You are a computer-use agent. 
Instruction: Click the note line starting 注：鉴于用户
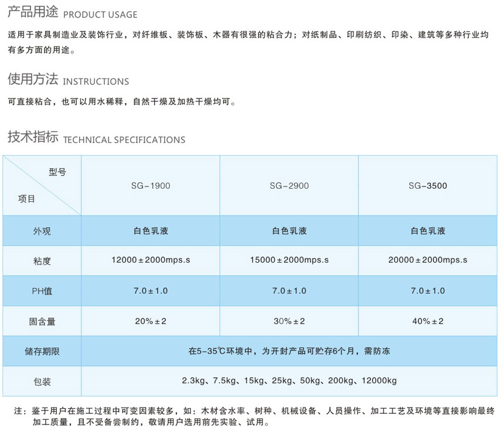point(254,410)
